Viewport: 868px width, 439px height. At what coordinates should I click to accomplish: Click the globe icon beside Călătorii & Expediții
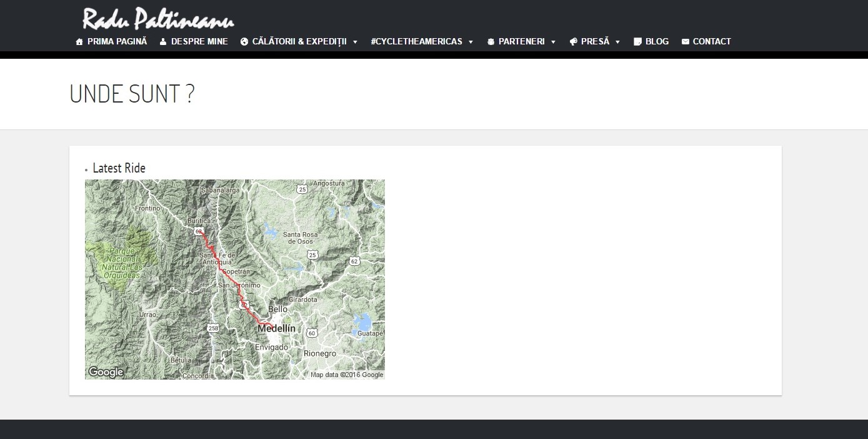(x=244, y=42)
